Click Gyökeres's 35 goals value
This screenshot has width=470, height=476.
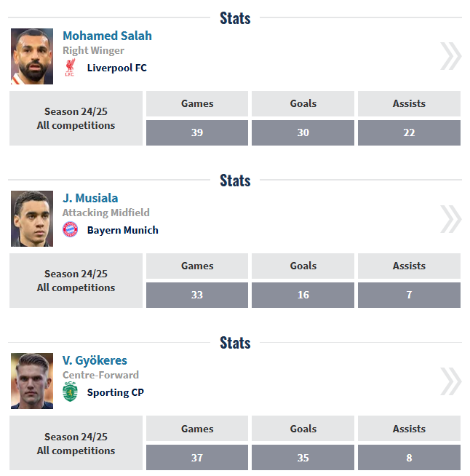coord(303,458)
